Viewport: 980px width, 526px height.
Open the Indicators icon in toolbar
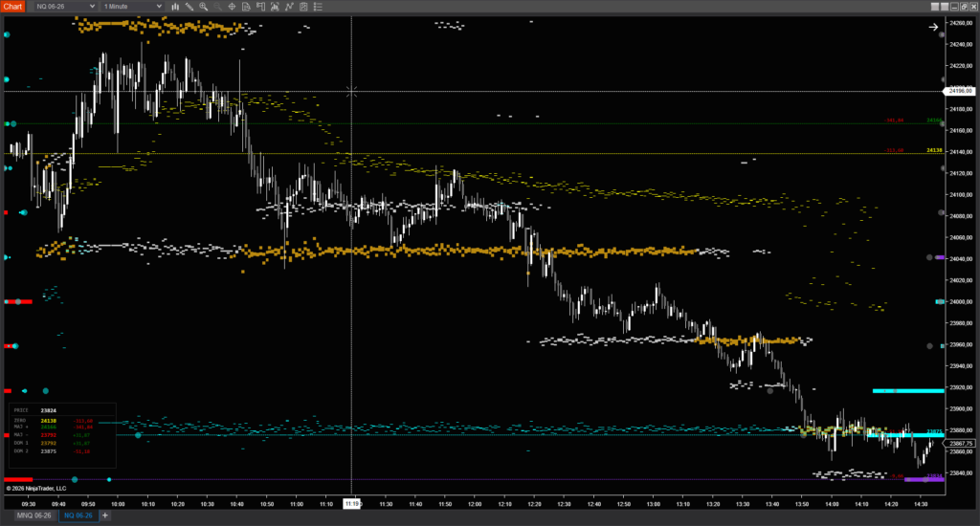(259, 7)
